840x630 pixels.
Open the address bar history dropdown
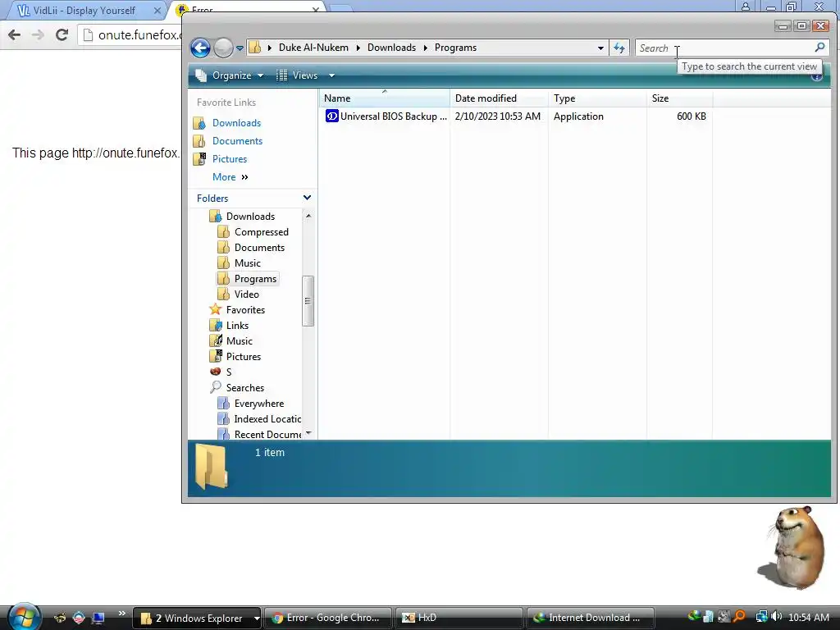coord(600,48)
